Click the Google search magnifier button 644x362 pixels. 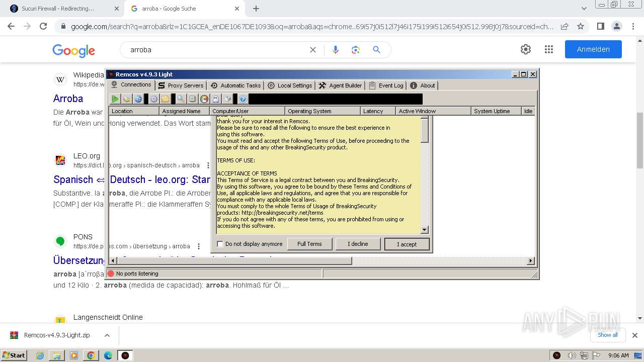click(x=376, y=50)
